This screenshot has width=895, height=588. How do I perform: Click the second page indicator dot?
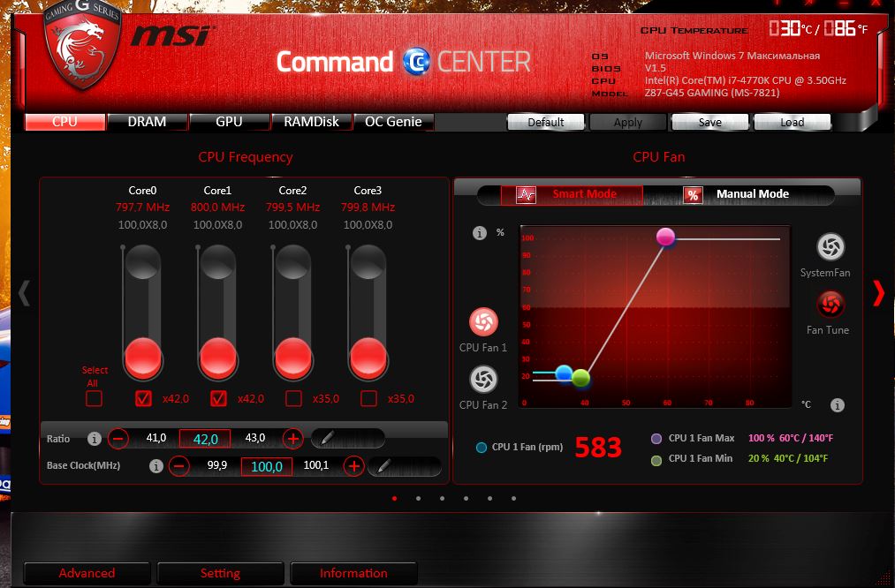[x=419, y=499]
